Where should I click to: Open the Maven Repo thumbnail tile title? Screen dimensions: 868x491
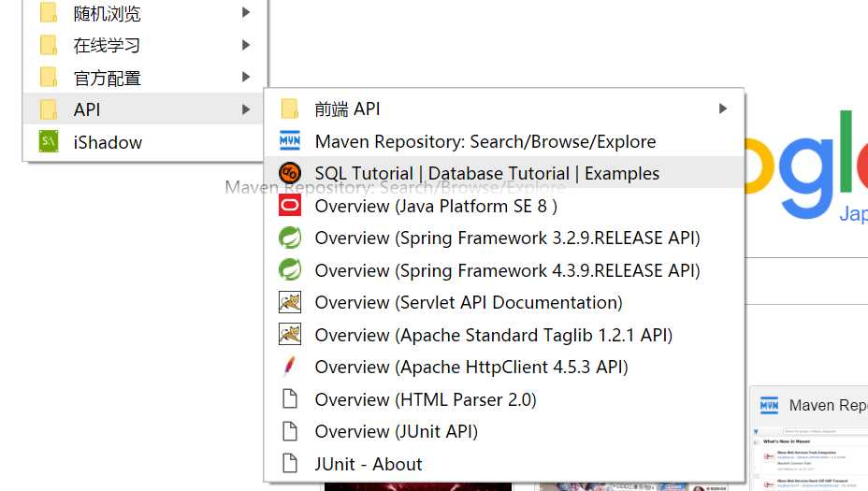[x=828, y=405]
